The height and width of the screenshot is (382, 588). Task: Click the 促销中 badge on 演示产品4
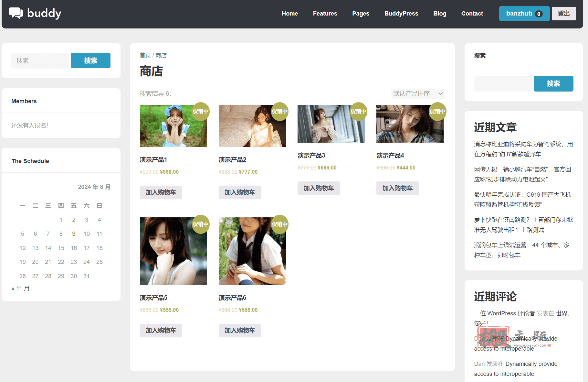(x=437, y=111)
